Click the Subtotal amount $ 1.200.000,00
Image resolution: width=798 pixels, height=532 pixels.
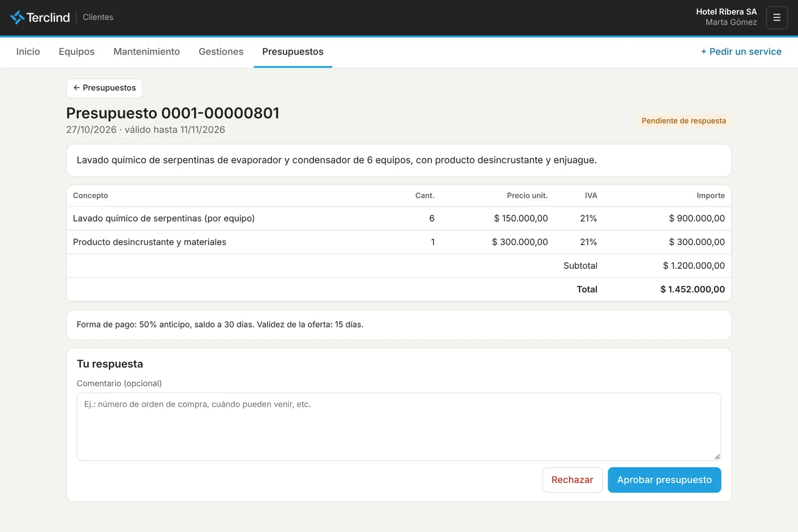click(x=694, y=266)
